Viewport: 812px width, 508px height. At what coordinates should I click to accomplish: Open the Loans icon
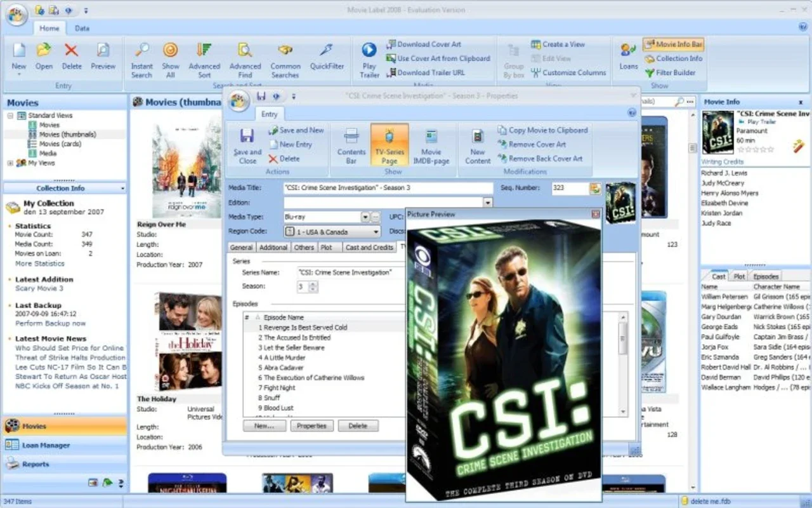point(629,56)
